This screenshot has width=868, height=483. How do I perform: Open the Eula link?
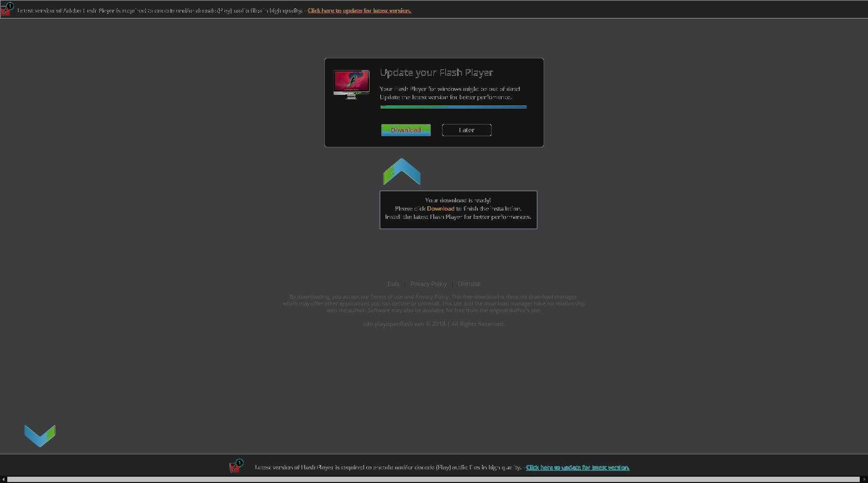tap(393, 284)
